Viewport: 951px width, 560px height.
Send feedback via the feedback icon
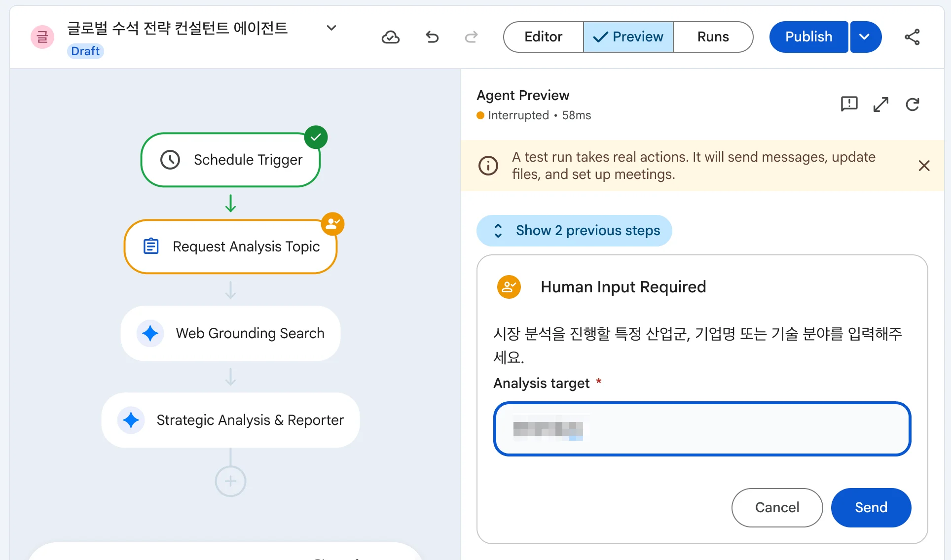pos(849,105)
